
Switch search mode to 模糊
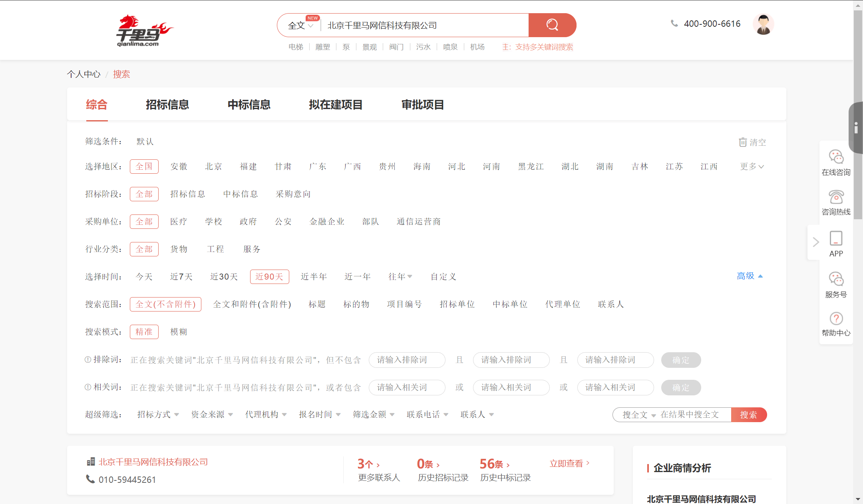coord(179,332)
